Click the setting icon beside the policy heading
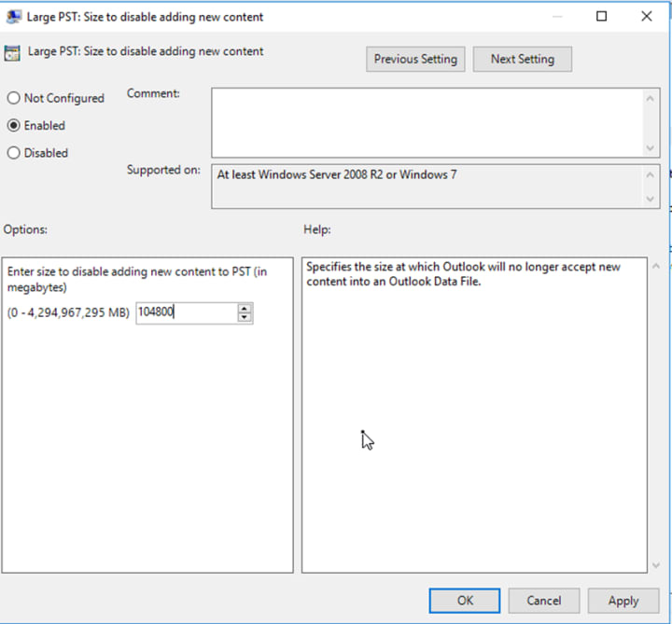The width and height of the screenshot is (672, 624). point(12,53)
